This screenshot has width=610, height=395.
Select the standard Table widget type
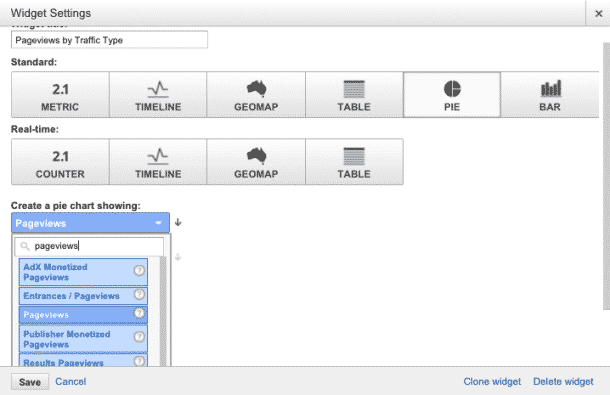(x=354, y=95)
